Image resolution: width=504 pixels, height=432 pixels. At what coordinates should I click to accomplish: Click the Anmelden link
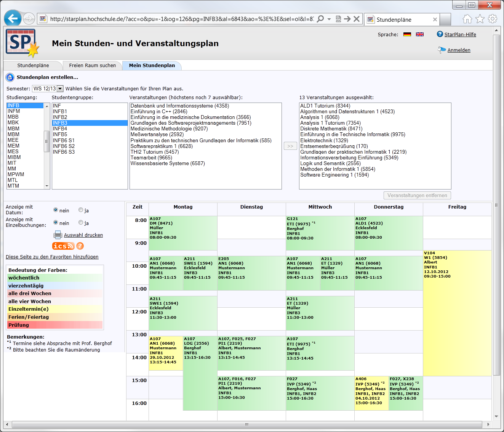pos(459,50)
